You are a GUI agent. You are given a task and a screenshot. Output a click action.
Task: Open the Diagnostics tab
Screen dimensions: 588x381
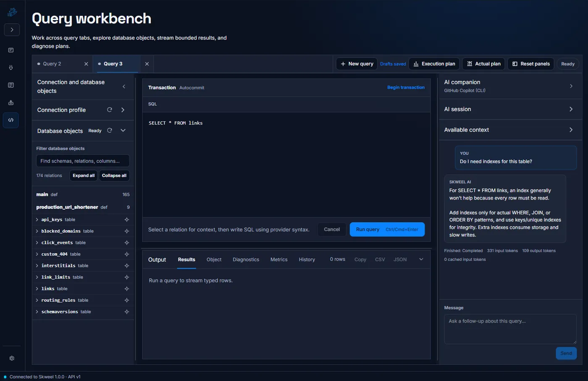[246, 260]
